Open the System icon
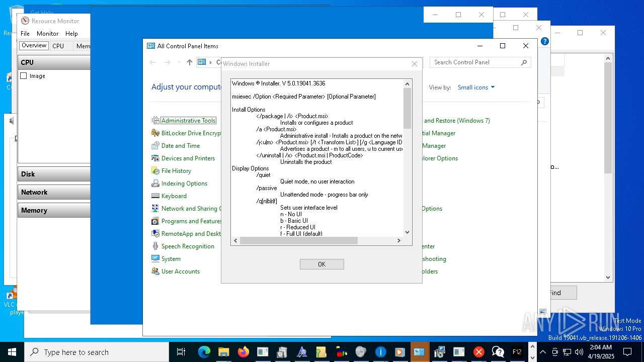The height and width of the screenshot is (362, 644). click(155, 259)
